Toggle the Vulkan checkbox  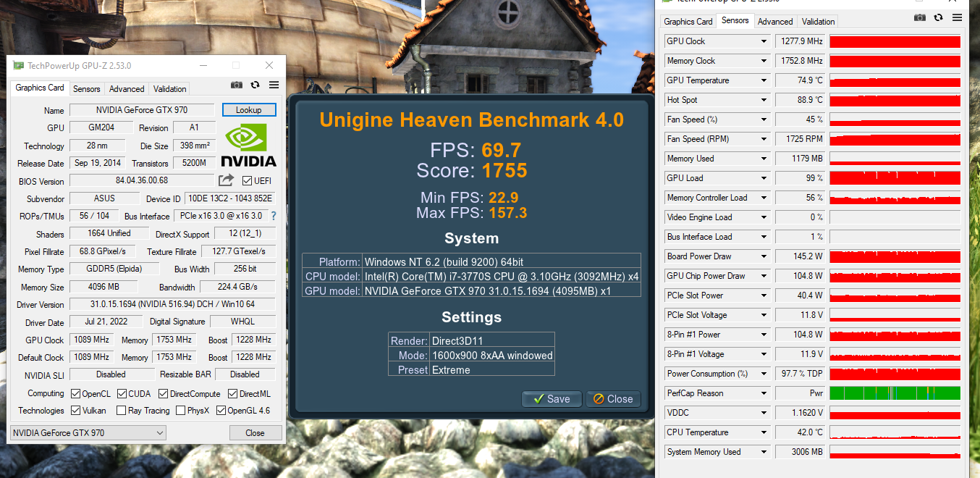75,411
